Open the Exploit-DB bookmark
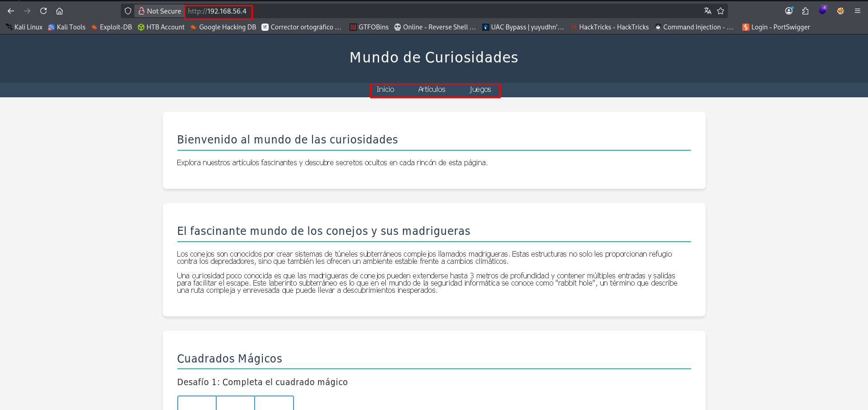This screenshot has width=868, height=410. (112, 27)
